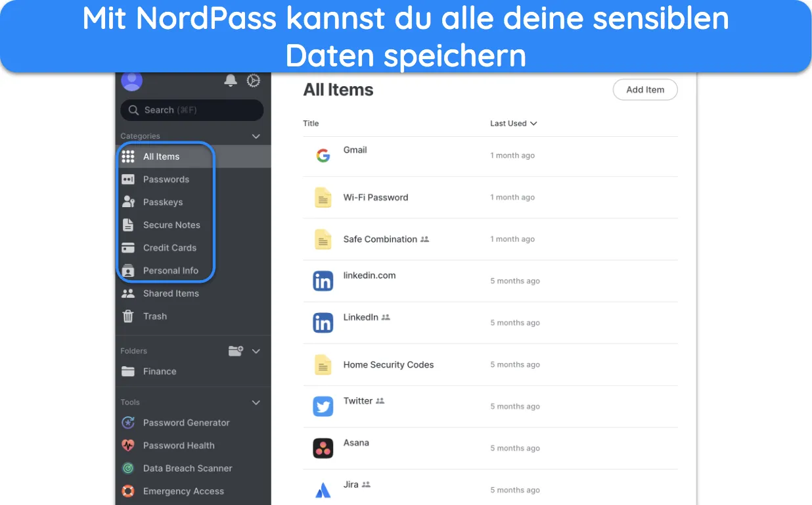Click the Home Security Codes note icon
This screenshot has width=812, height=505.
tap(323, 365)
